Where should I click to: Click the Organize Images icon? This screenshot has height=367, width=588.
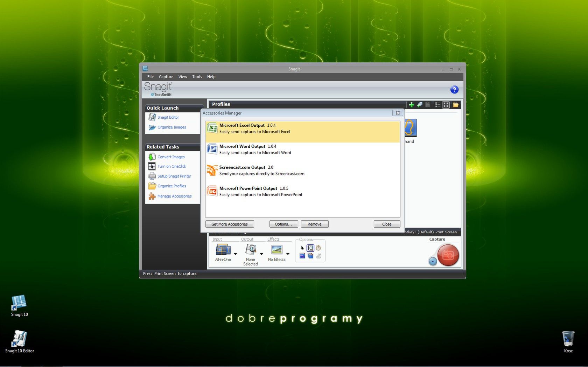[x=152, y=127]
